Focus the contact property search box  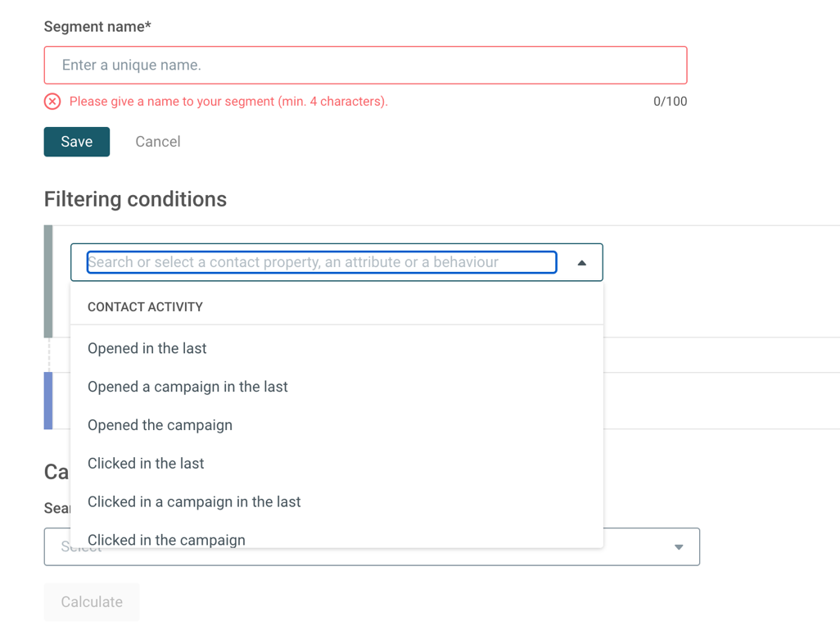point(322,262)
